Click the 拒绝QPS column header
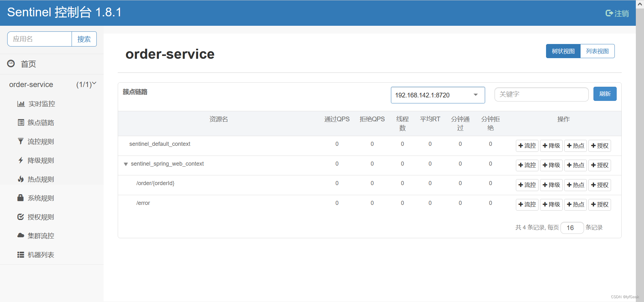This screenshot has height=302, width=644. [372, 119]
